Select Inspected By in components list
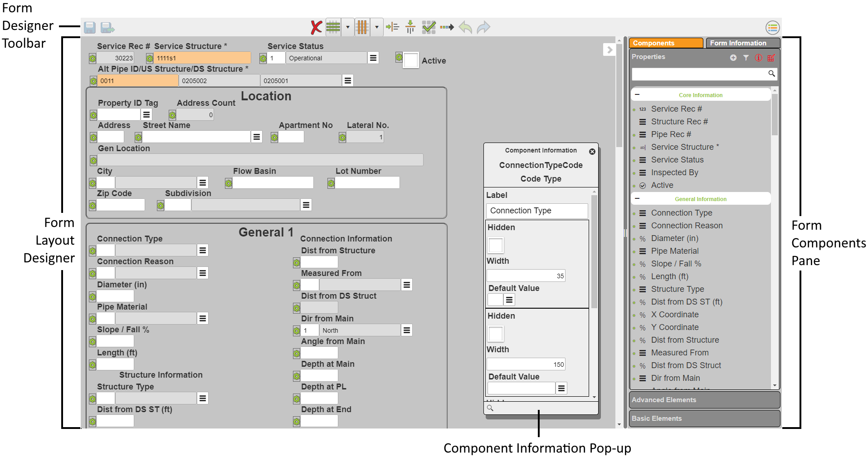Viewport: 868px width, 458px height. 674,172
